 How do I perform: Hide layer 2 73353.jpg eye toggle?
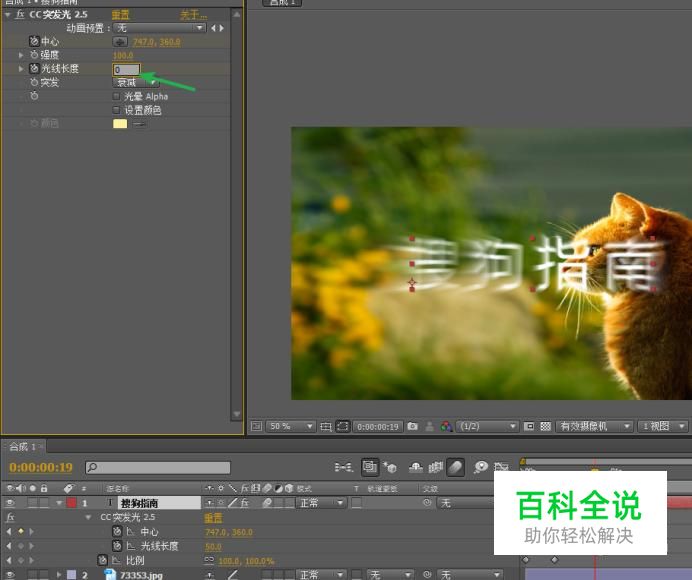10,574
